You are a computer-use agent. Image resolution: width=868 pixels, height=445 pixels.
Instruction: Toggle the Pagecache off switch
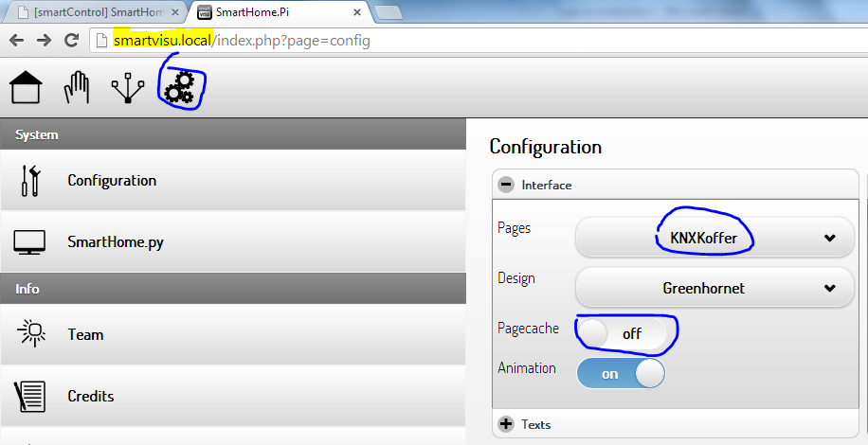coord(621,333)
